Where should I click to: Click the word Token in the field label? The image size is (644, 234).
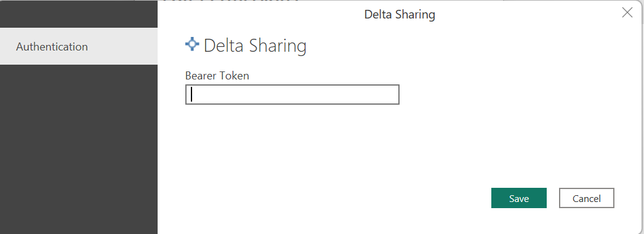click(x=235, y=76)
